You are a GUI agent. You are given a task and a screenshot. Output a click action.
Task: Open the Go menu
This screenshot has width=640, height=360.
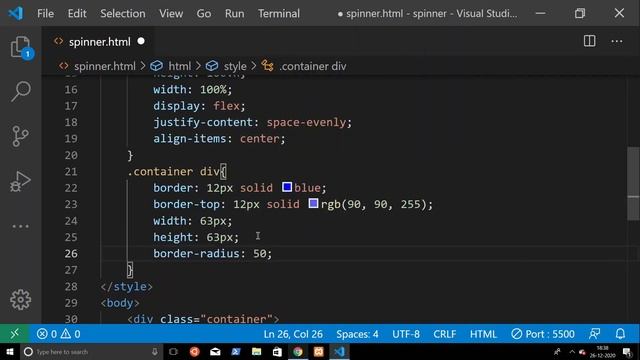coord(204,13)
